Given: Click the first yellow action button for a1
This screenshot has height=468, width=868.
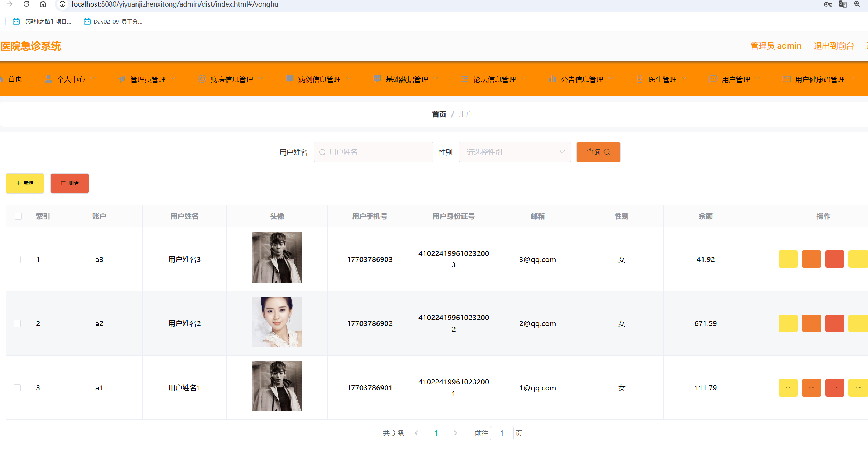Looking at the screenshot, I should (788, 387).
